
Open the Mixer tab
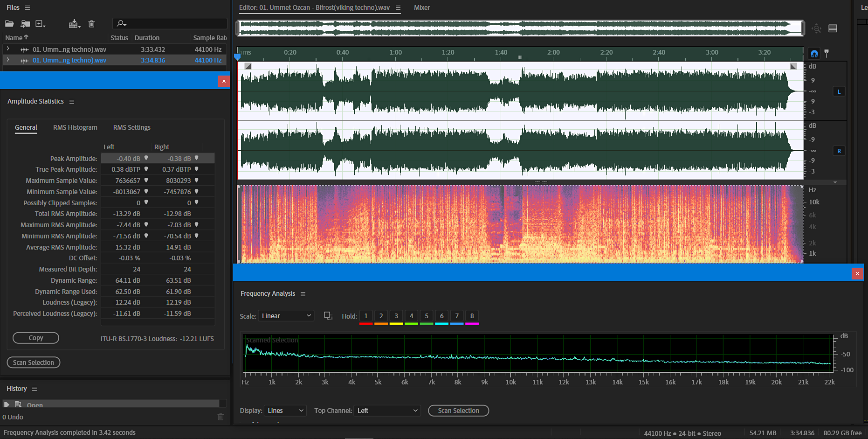pos(421,7)
